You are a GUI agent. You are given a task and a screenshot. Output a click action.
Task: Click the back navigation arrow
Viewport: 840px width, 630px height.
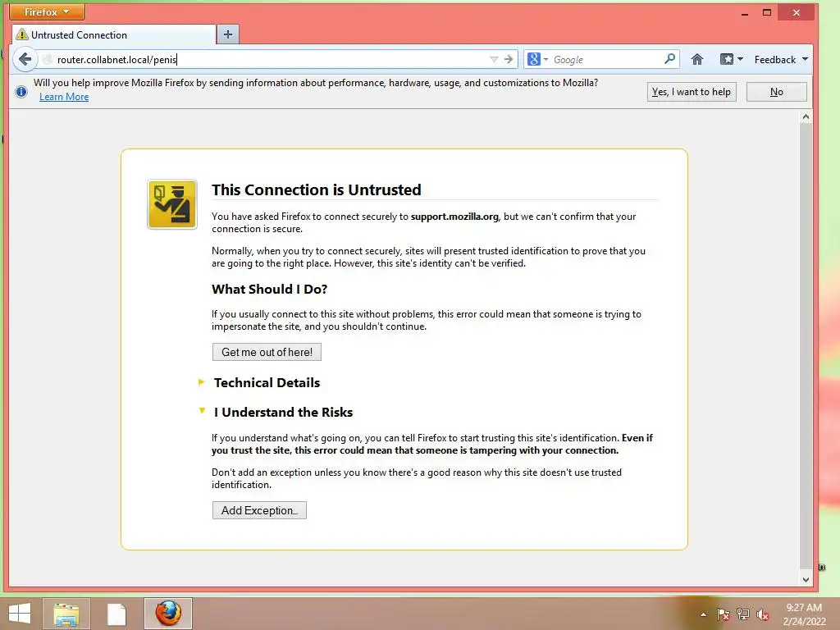(x=25, y=59)
